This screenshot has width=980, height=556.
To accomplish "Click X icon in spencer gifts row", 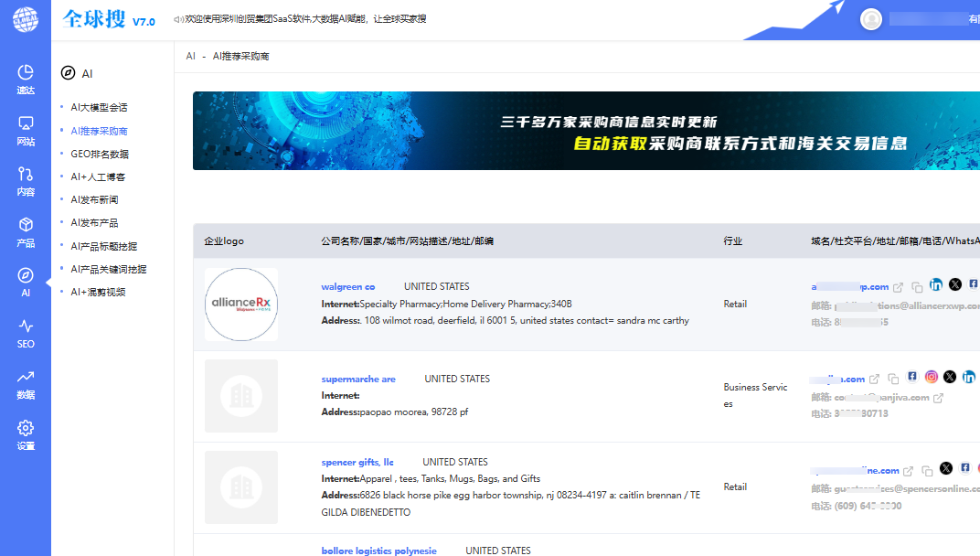I will [946, 469].
